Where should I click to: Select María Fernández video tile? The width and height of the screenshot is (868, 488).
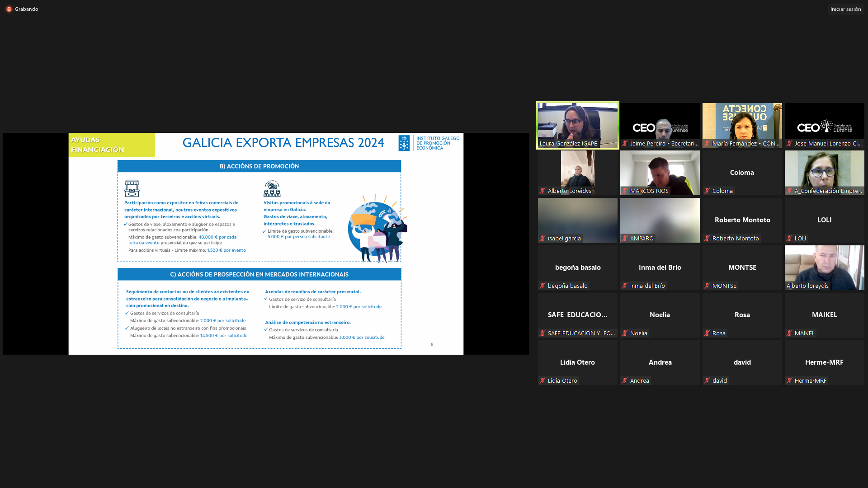[742, 125]
